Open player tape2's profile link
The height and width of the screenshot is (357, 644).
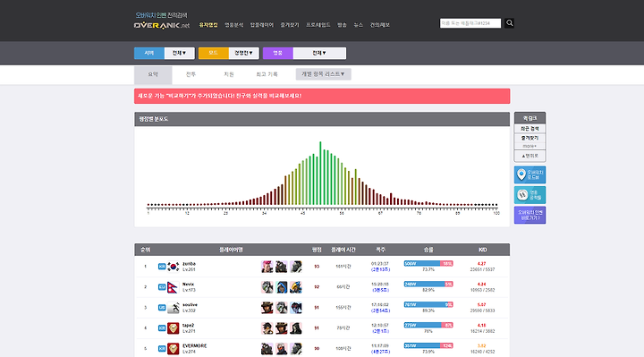pos(188,326)
